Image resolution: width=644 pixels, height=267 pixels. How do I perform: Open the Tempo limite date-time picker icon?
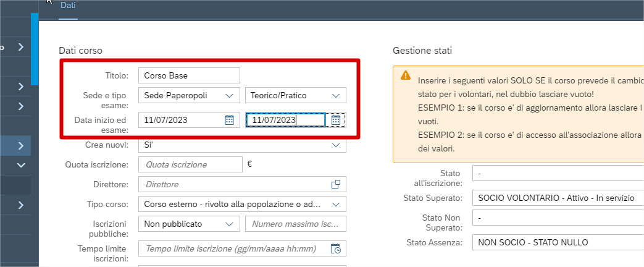336,248
